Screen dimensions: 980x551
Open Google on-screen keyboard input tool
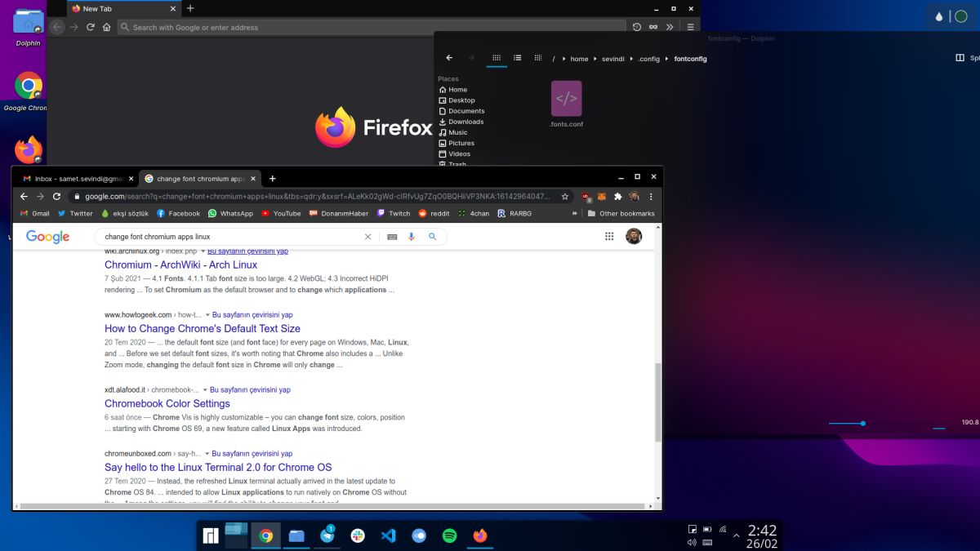click(392, 237)
